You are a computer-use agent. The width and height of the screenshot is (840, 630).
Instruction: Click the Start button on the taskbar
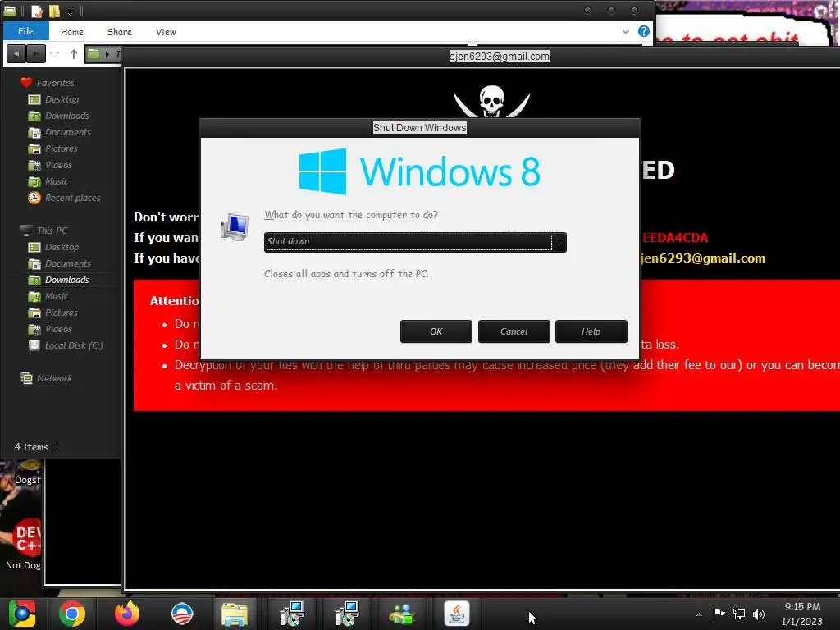point(22,614)
